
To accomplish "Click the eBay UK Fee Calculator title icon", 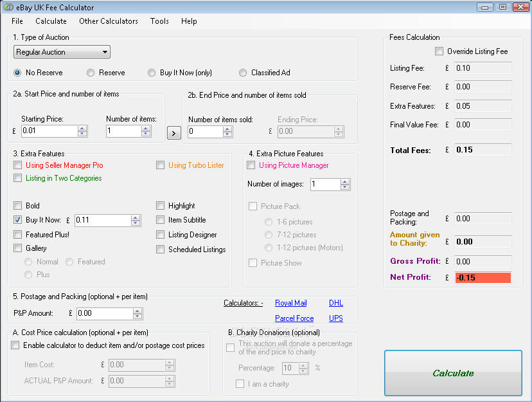I will (8, 7).
